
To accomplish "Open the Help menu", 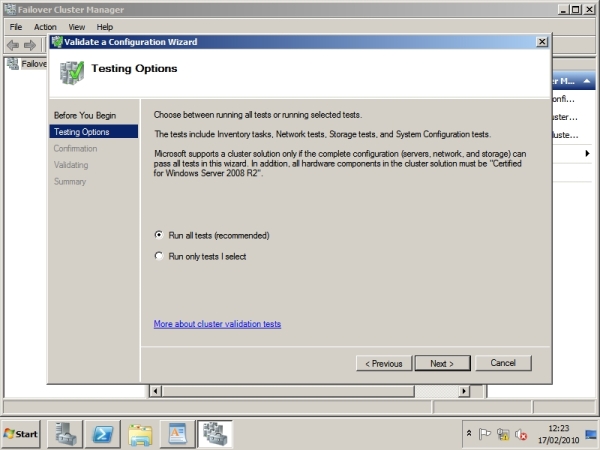I will pos(104,27).
